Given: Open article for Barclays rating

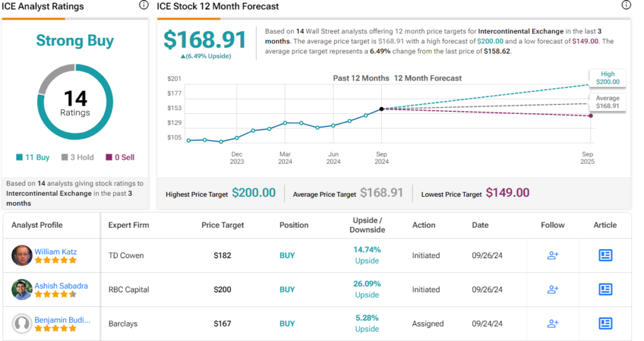Looking at the screenshot, I should (x=605, y=323).
